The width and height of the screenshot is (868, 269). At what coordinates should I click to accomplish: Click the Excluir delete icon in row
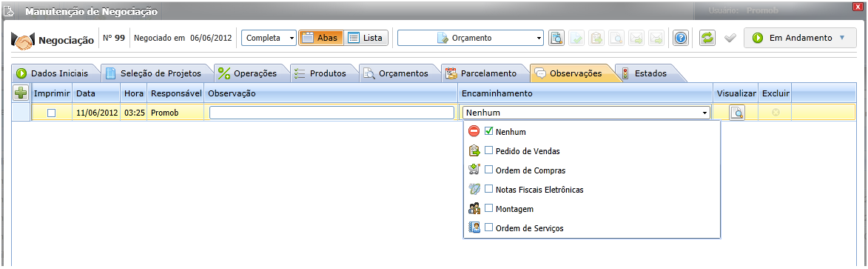click(776, 113)
